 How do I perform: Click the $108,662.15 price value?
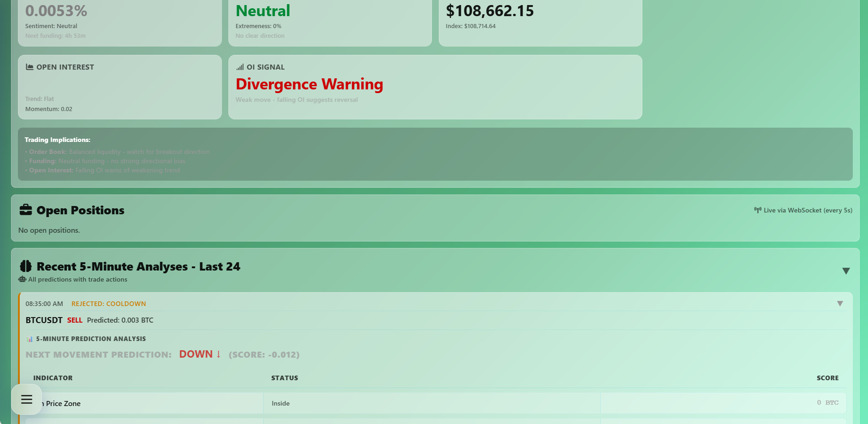[x=489, y=10]
